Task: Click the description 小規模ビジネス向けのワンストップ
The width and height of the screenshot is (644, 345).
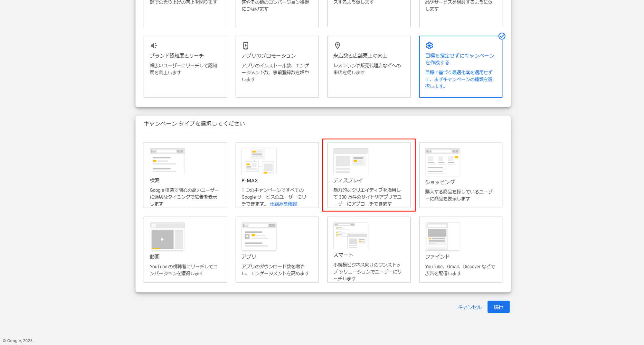Action: [367, 272]
